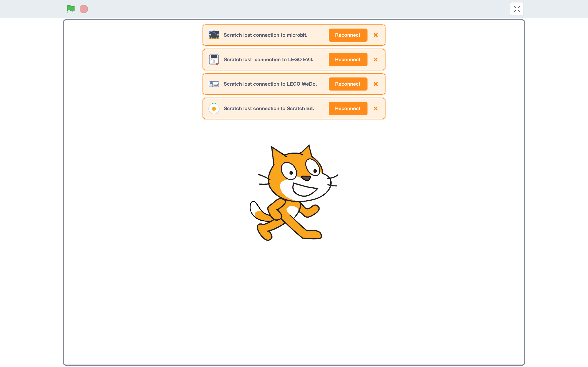The width and height of the screenshot is (588, 367).
Task: Reconnect to LEGO WeDo
Action: pos(348,84)
